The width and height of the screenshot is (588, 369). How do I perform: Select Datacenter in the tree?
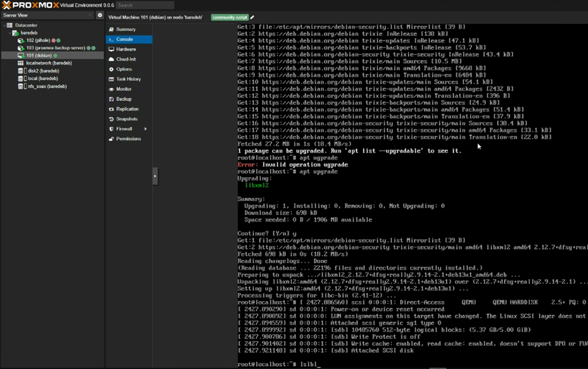[x=26, y=25]
